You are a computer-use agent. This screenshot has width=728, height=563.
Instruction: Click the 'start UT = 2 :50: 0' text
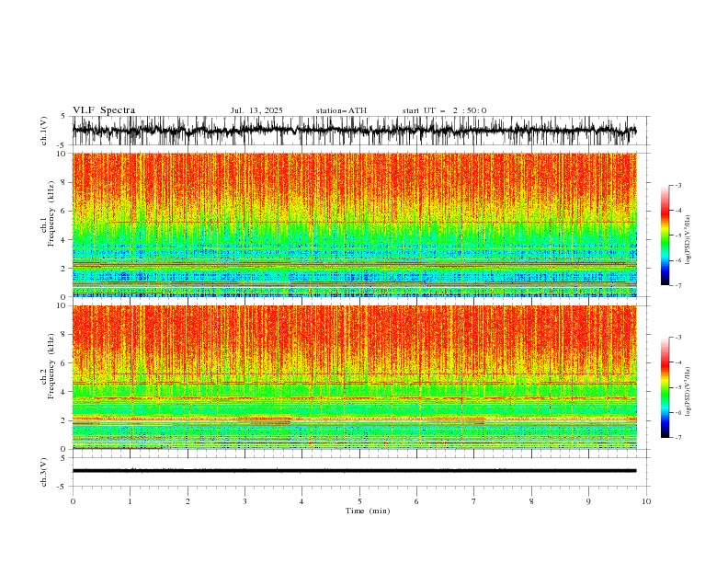444,110
